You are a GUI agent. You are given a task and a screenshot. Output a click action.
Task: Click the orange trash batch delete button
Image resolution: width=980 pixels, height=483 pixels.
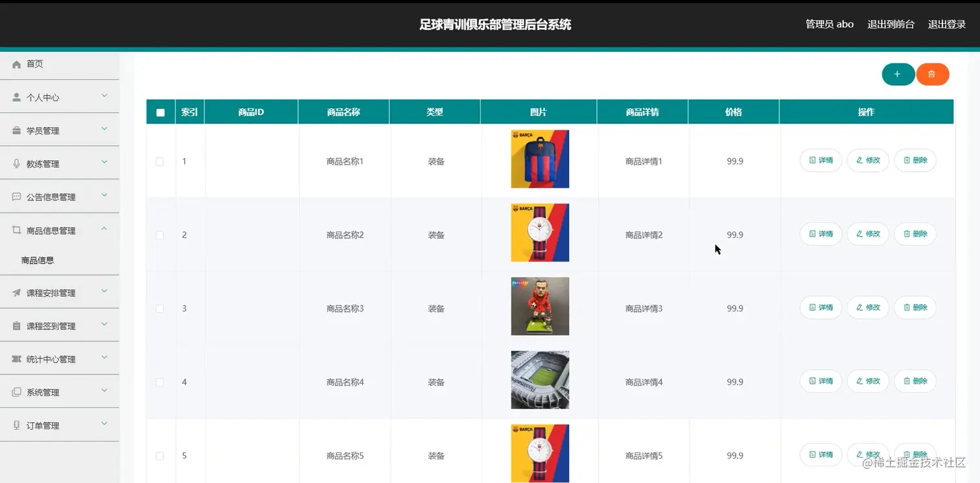coord(932,75)
